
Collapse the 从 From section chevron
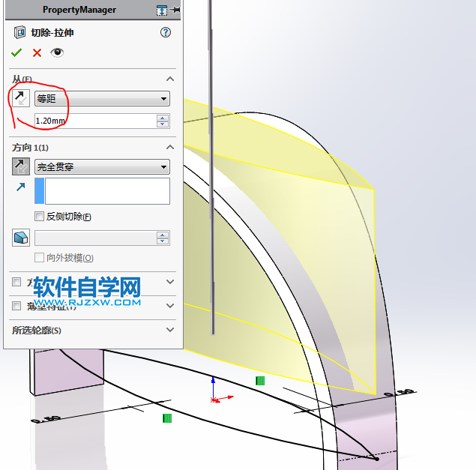pos(170,79)
